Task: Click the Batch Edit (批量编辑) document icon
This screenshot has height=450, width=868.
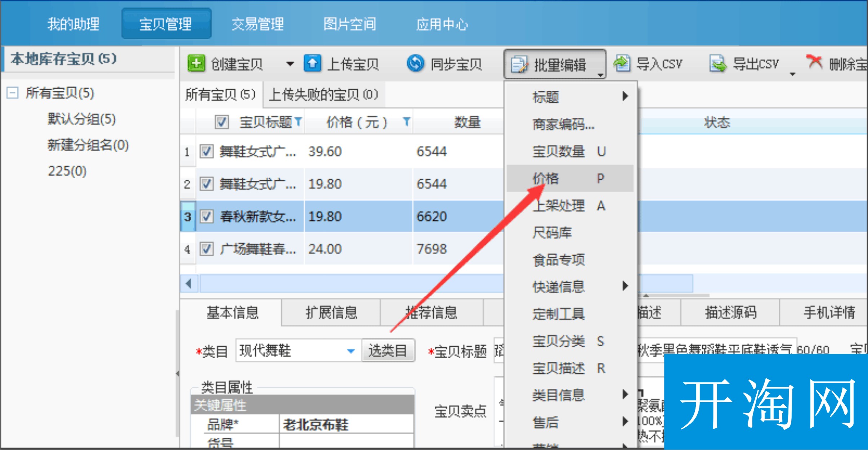Action: (519, 65)
